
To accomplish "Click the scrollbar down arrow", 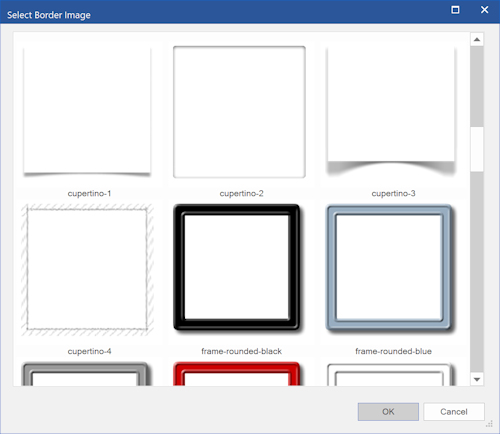I will pos(477,379).
